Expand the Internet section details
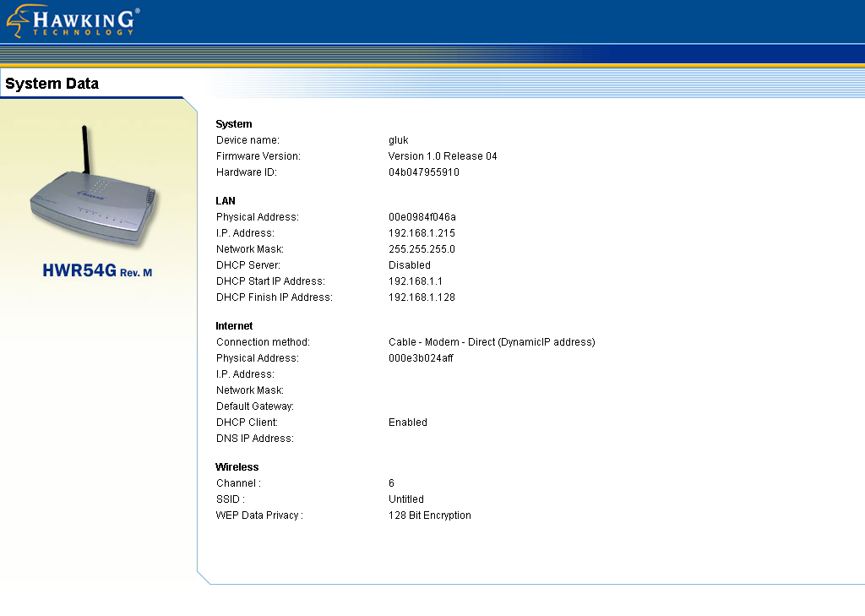Viewport: 865px width, 616px height. coord(234,325)
